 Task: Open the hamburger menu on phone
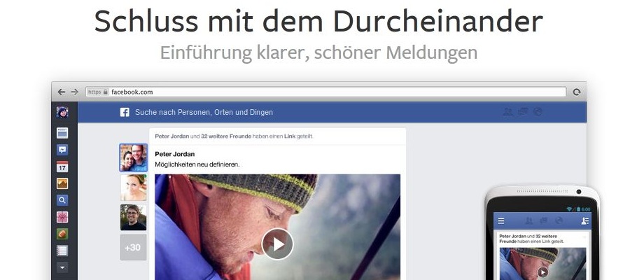(501, 221)
